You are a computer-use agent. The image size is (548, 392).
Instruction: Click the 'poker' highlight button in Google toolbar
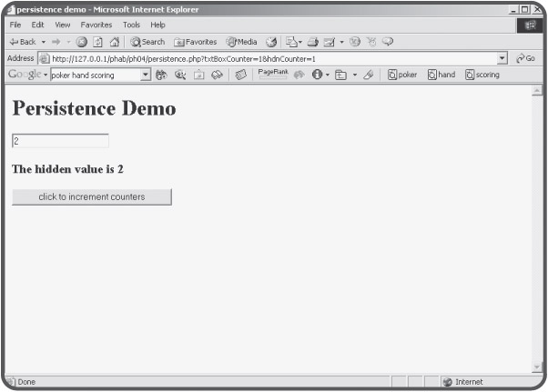(402, 75)
